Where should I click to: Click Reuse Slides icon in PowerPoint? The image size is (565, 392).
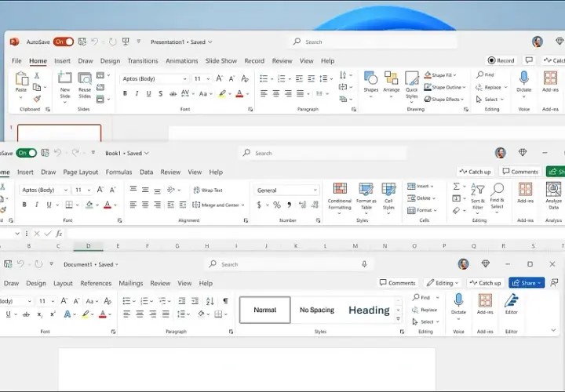click(85, 78)
